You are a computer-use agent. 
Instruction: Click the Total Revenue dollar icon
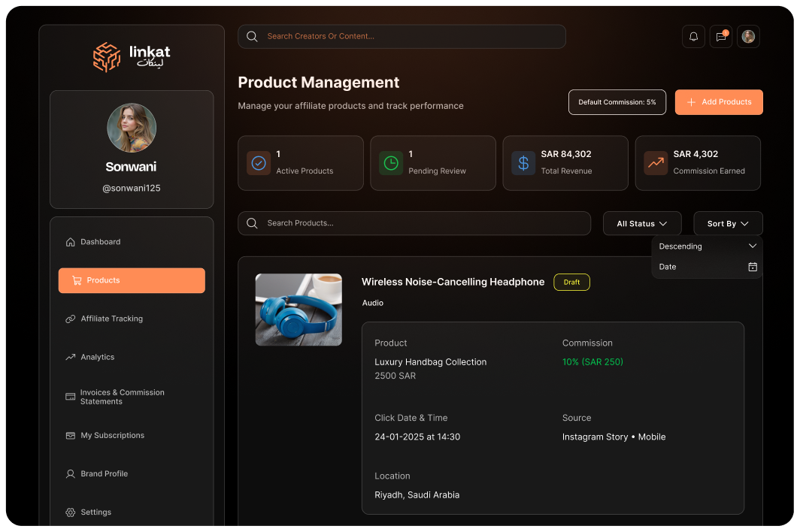click(523, 163)
